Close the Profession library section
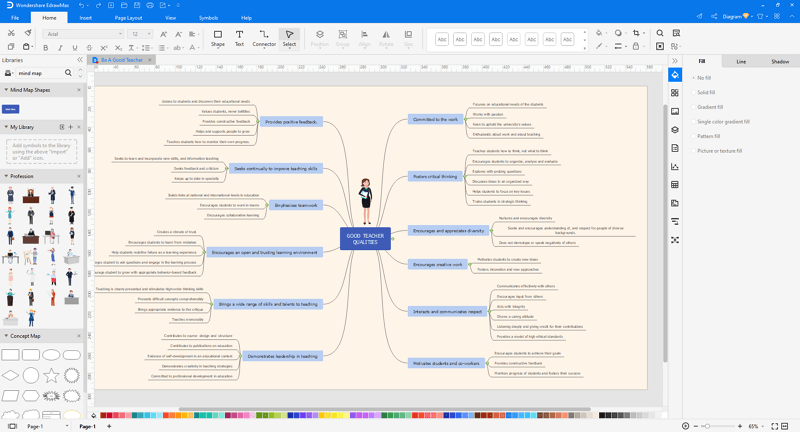Viewport: 800px width, 432px height. coord(79,176)
